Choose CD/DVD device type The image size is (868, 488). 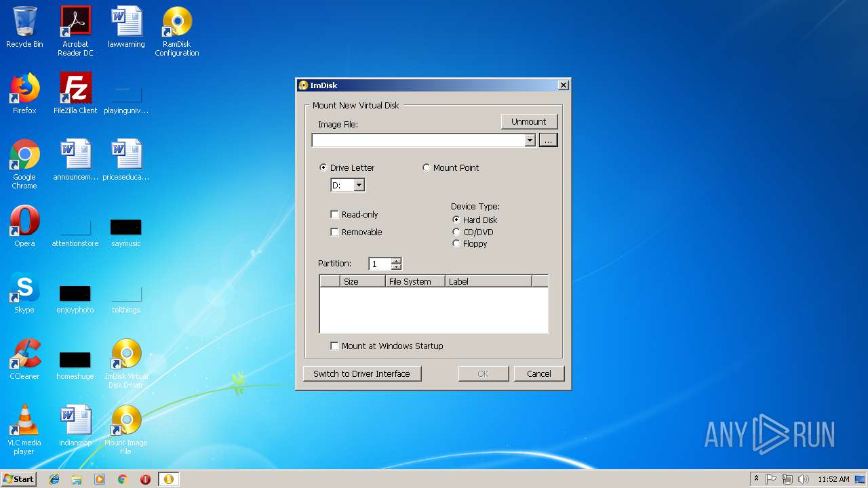(x=473, y=232)
